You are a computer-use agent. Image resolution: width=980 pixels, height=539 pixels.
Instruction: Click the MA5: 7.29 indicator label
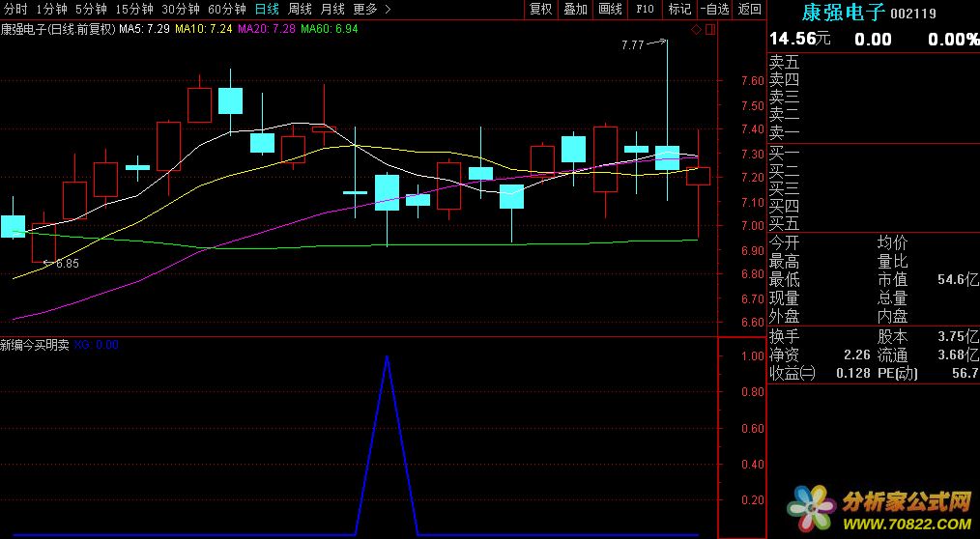pos(144,29)
